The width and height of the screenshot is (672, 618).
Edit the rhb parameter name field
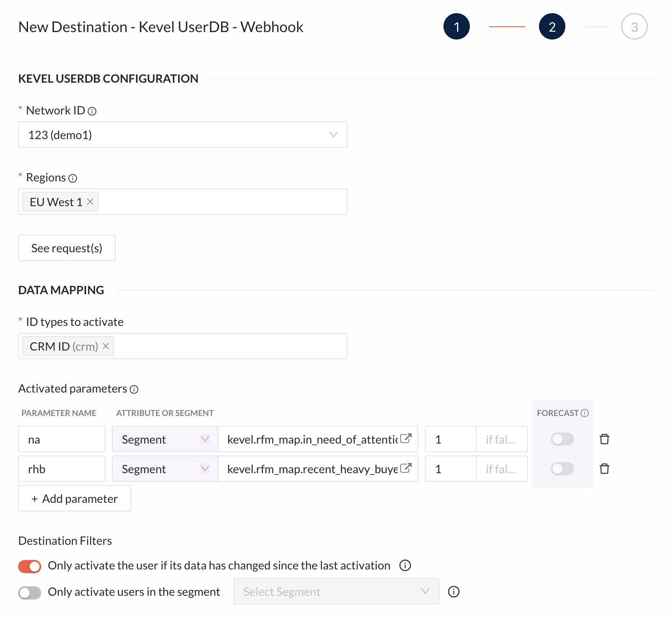62,469
